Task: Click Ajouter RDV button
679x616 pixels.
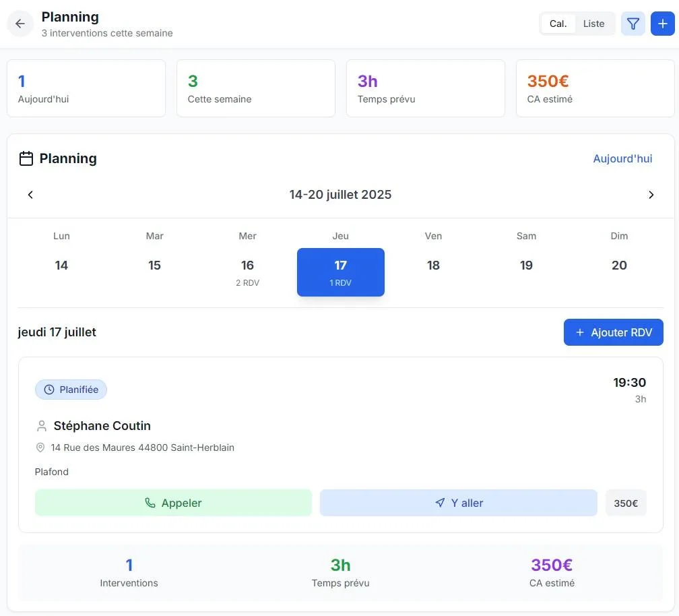Action: pyautogui.click(x=613, y=332)
